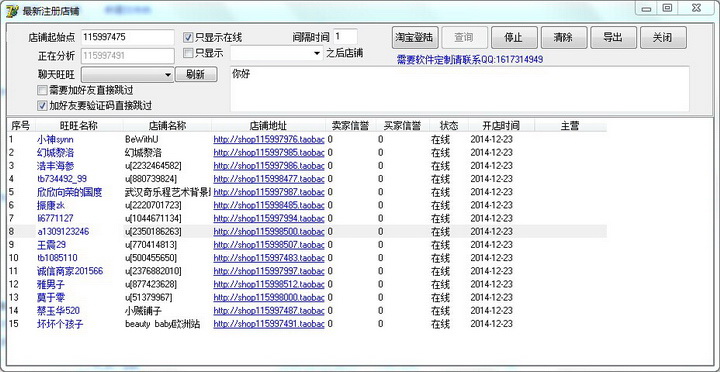The height and width of the screenshot is (372, 720).
Task: Click the 间隔时间 input field
Action: (345, 37)
